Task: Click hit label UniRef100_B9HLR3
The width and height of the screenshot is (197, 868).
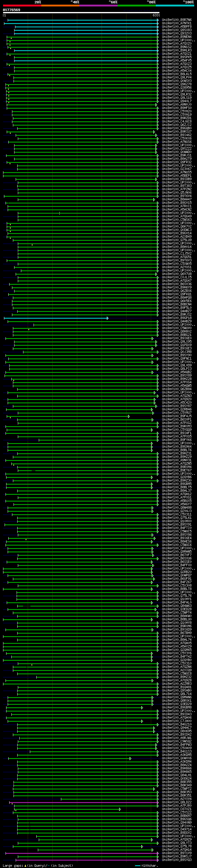Action: pos(176,50)
